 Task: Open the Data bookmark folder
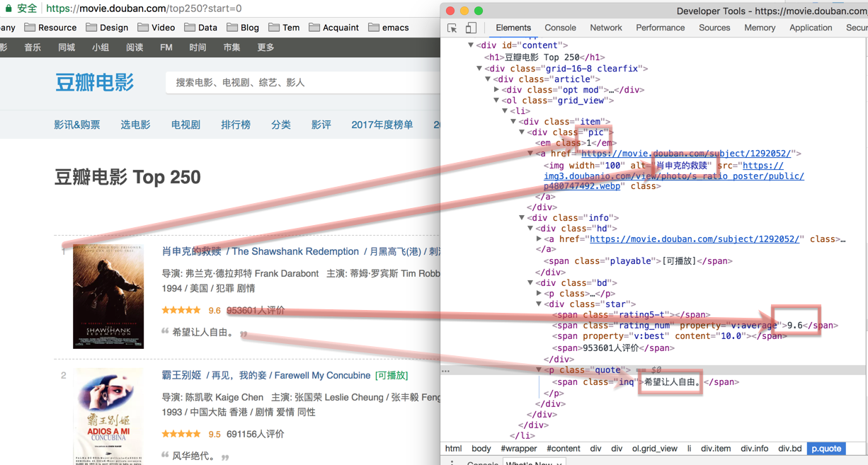point(201,28)
